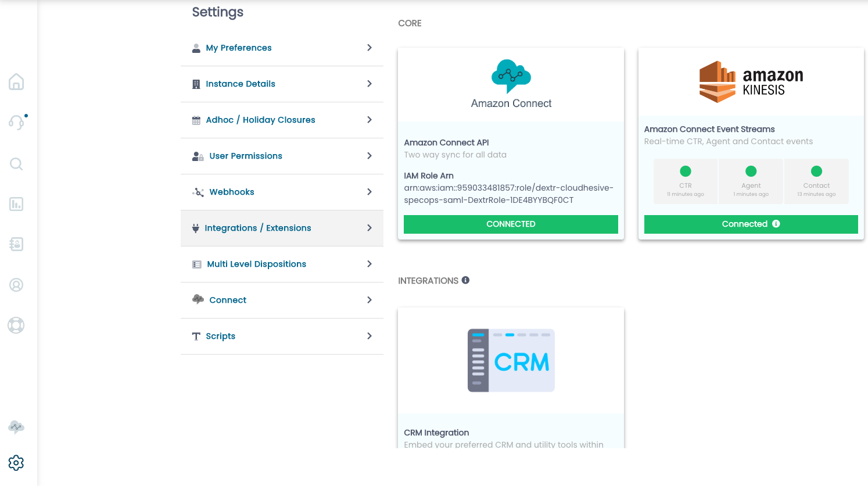Click the cloud icon above settings gear
Viewport: 868px width, 486px height.
(x=16, y=427)
